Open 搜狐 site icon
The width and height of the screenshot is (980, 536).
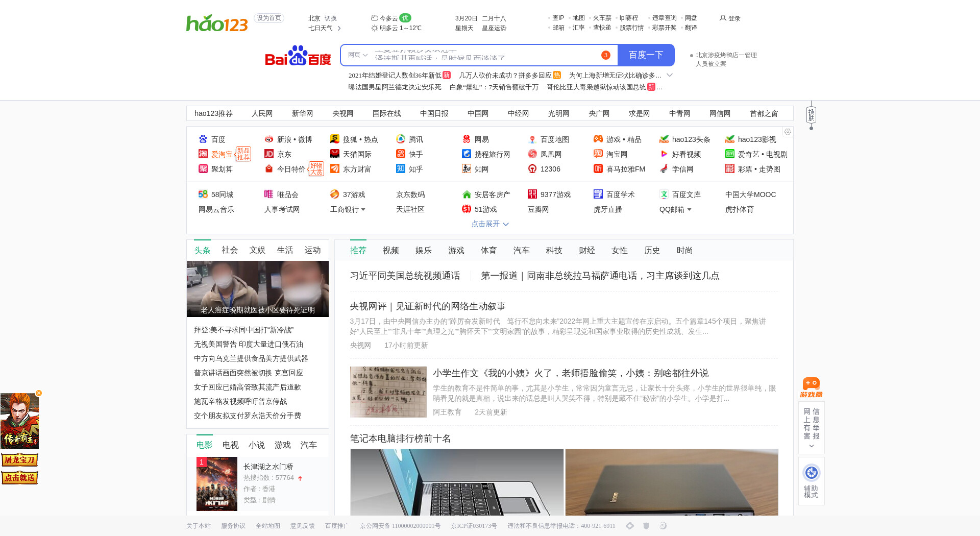pos(335,139)
